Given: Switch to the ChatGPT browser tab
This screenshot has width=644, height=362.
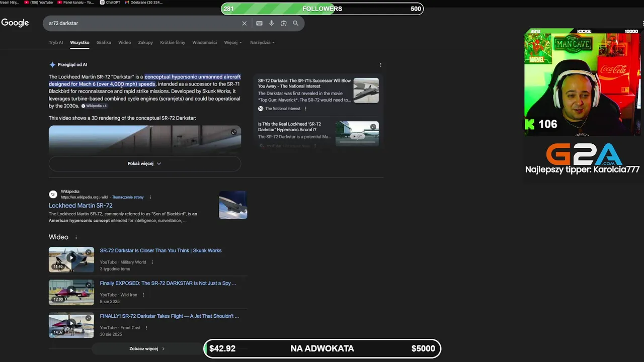Looking at the screenshot, I should 110,3.
